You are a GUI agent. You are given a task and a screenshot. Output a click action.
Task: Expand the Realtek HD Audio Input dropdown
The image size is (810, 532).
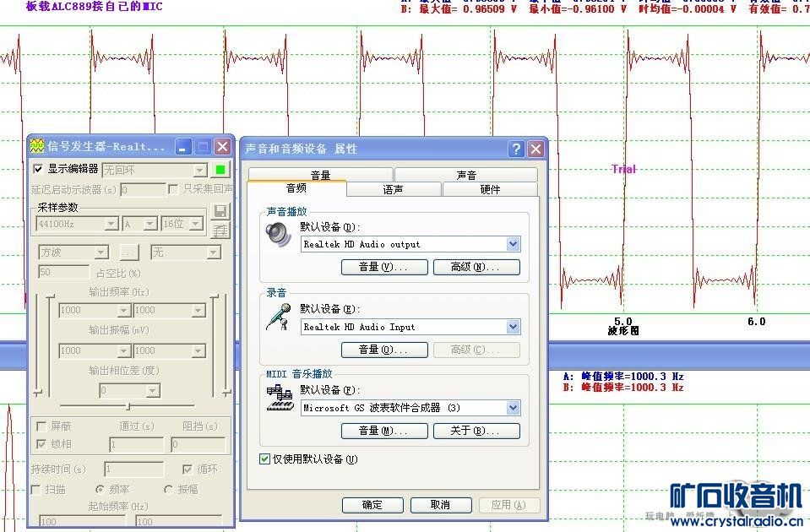[x=513, y=327]
